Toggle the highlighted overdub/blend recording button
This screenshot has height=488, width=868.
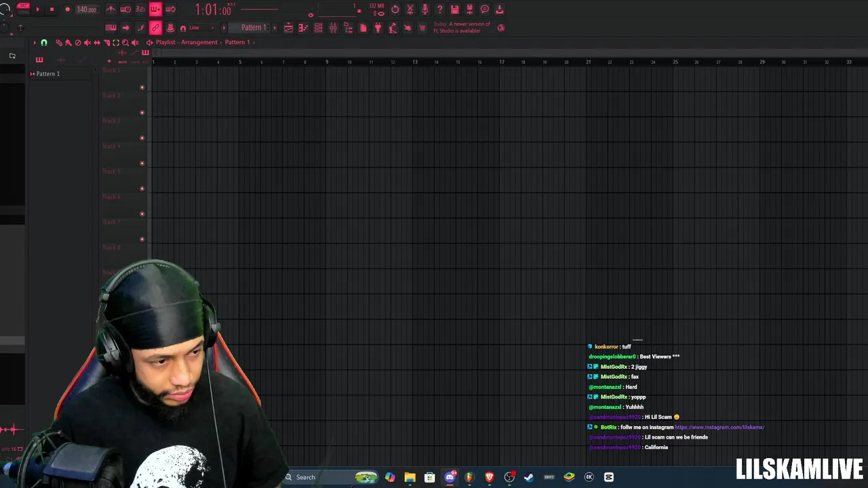click(155, 9)
